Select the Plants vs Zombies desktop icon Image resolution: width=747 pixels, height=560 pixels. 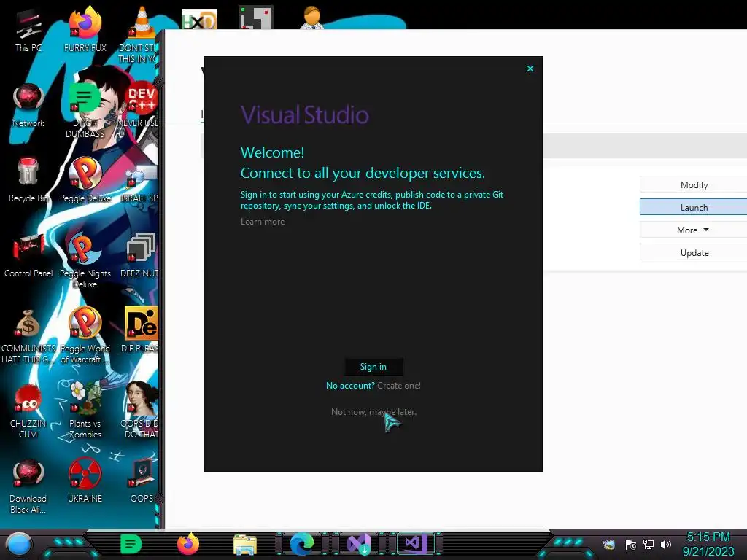point(85,411)
